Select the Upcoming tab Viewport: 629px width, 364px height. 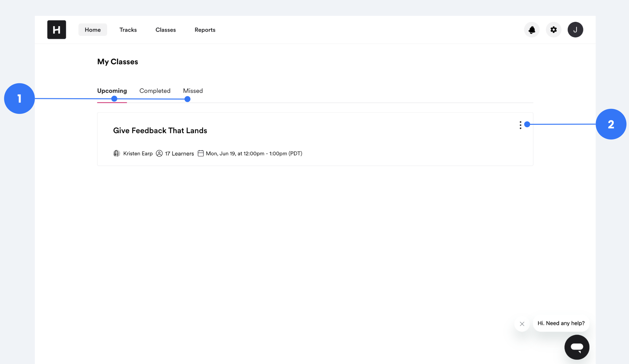pyautogui.click(x=112, y=91)
